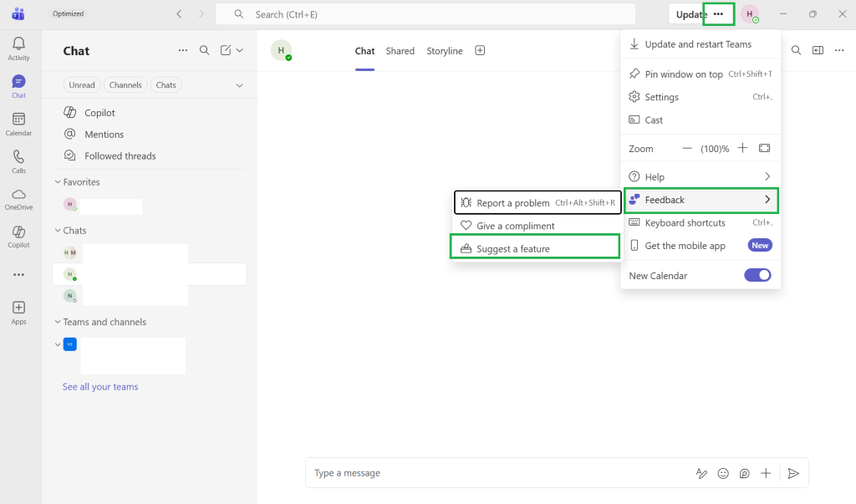Viewport: 856px width, 504px height.
Task: Open the emoji picker
Action: (x=723, y=473)
